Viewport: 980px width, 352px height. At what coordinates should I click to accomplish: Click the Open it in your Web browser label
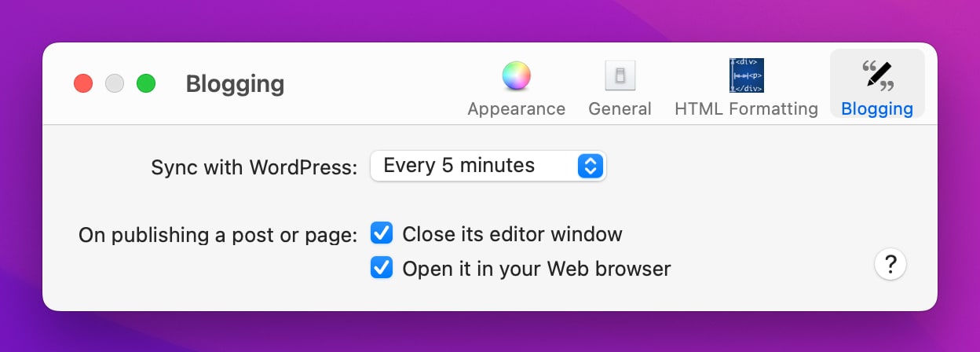coord(536,269)
